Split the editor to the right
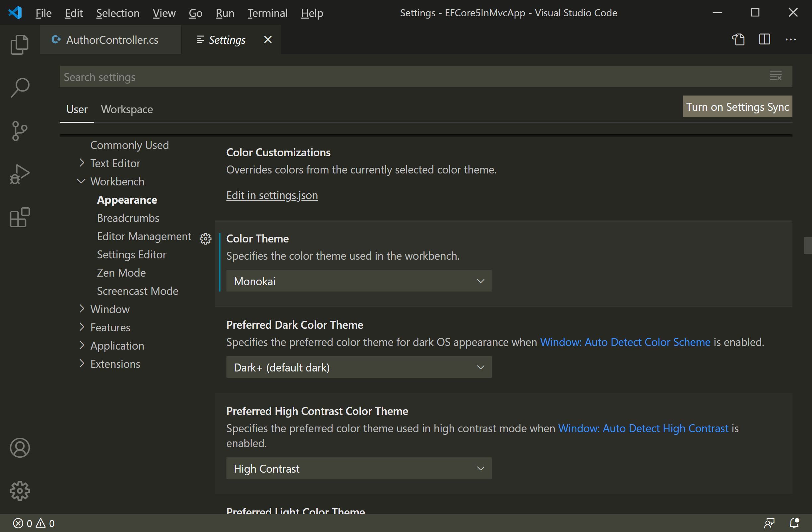The image size is (812, 532). click(x=764, y=39)
